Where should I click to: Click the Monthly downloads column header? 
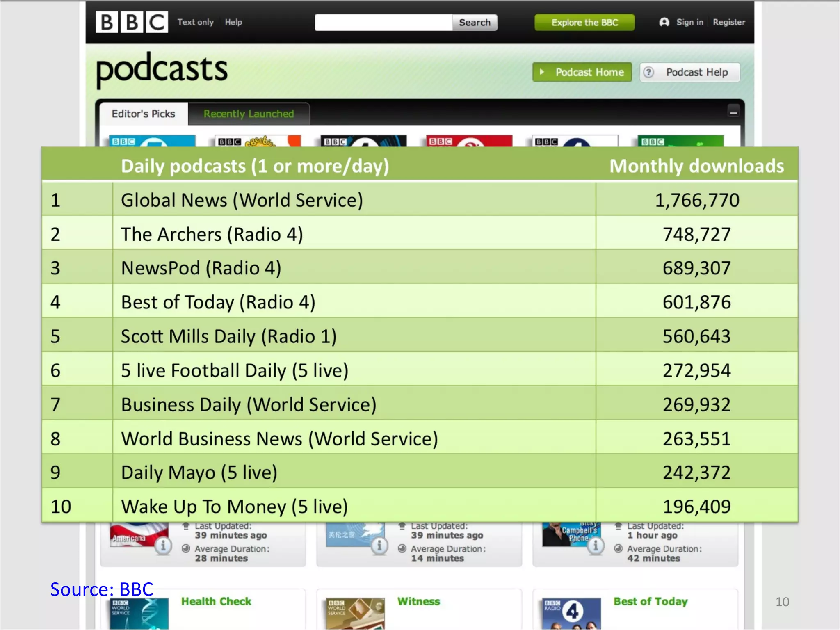696,166
